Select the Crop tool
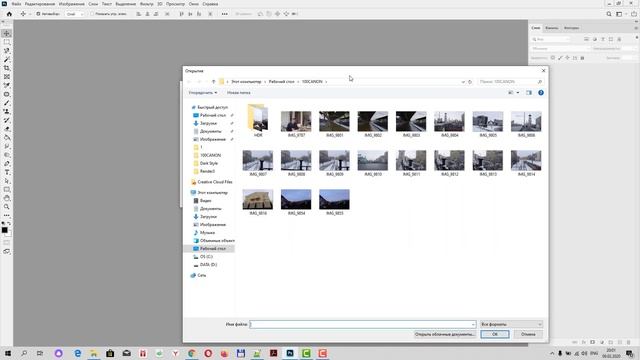The image size is (640, 360). coord(7,68)
